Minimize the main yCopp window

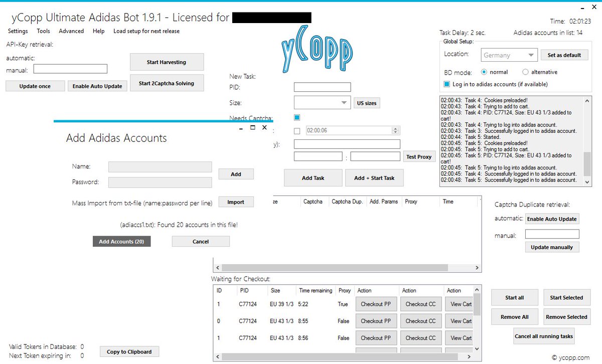pos(582,9)
